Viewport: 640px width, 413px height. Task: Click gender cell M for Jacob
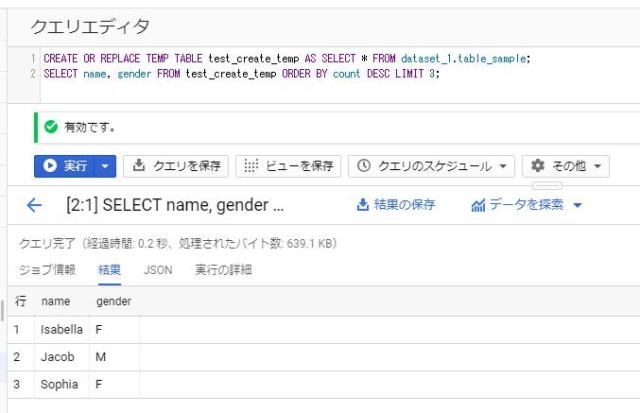[114, 357]
